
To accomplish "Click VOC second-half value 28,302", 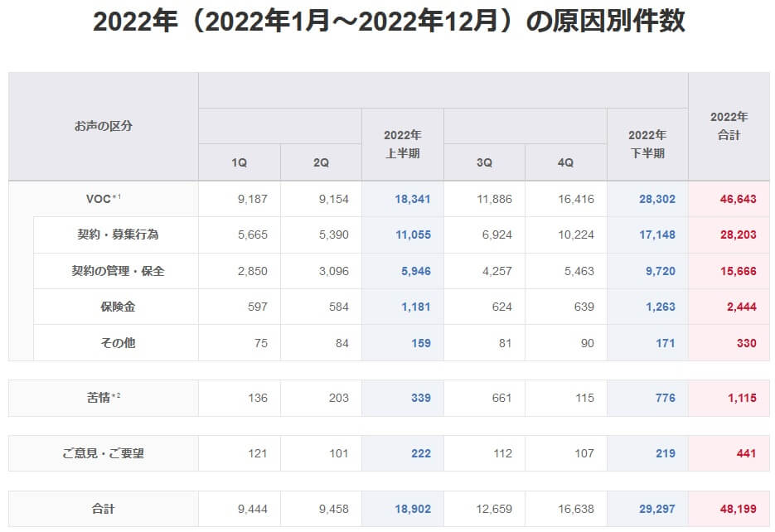I will [656, 199].
